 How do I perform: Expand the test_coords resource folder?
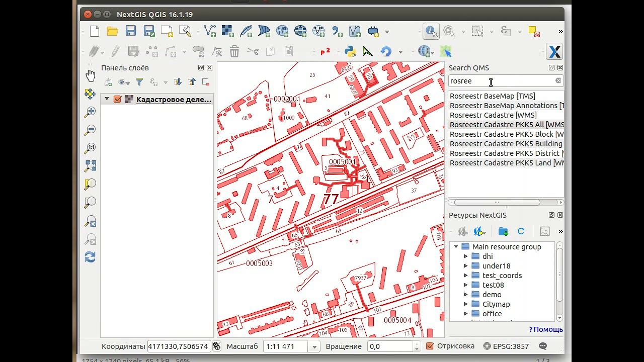[466, 276]
